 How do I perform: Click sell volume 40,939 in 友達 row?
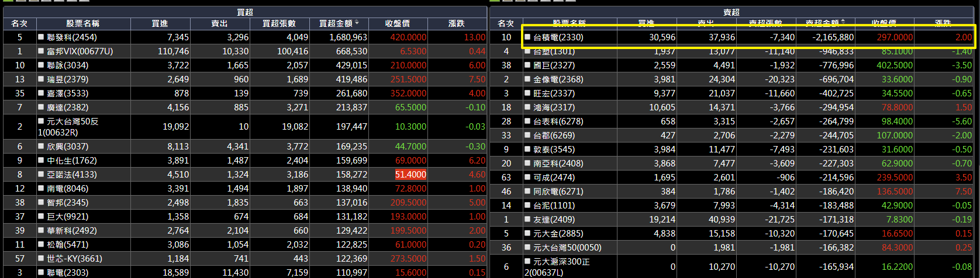720,220
